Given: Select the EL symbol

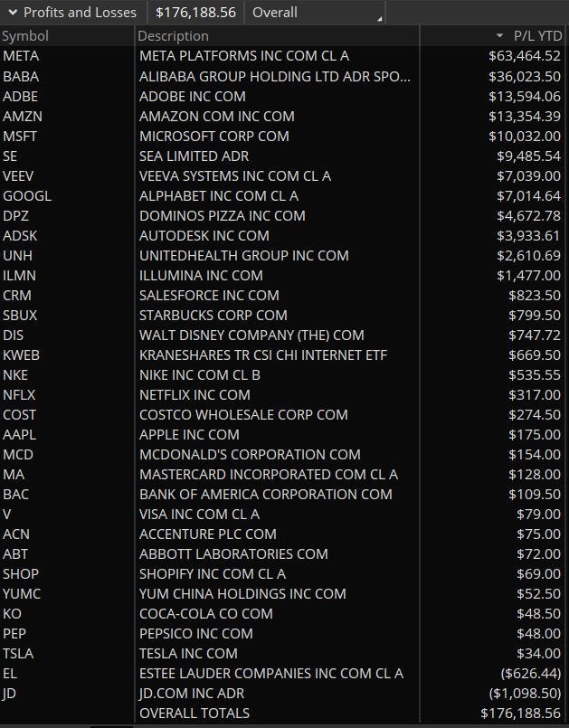Looking at the screenshot, I should tap(10, 674).
